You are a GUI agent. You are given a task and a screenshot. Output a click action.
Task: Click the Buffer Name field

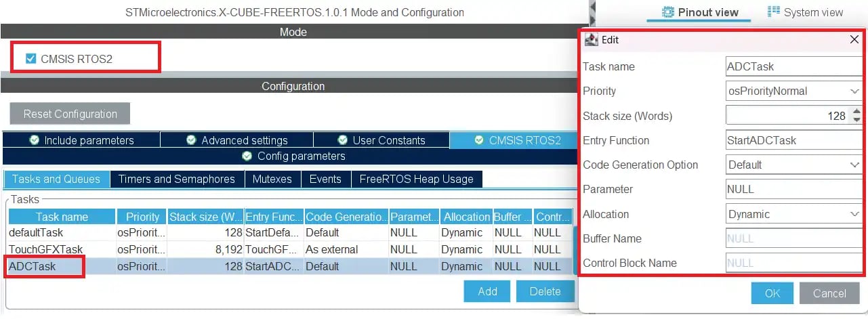tap(793, 238)
